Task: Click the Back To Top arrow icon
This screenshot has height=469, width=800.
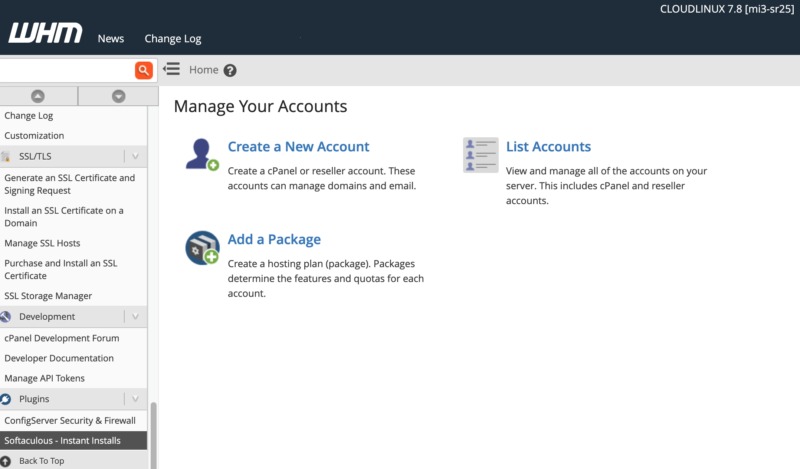Action: (x=8, y=461)
